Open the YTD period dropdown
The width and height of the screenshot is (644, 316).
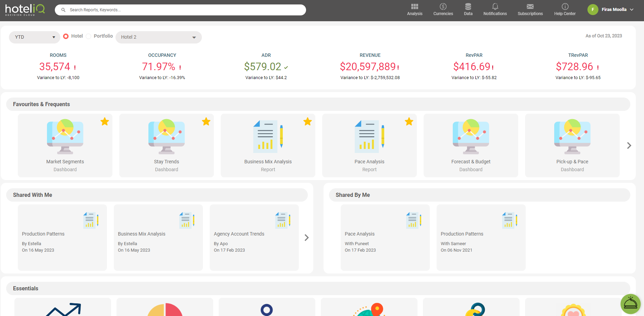click(x=35, y=37)
